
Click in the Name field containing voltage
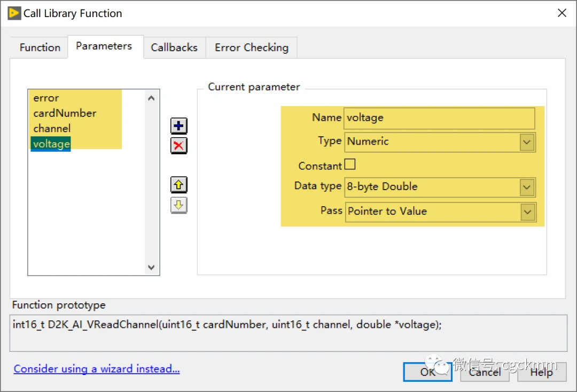pyautogui.click(x=438, y=118)
